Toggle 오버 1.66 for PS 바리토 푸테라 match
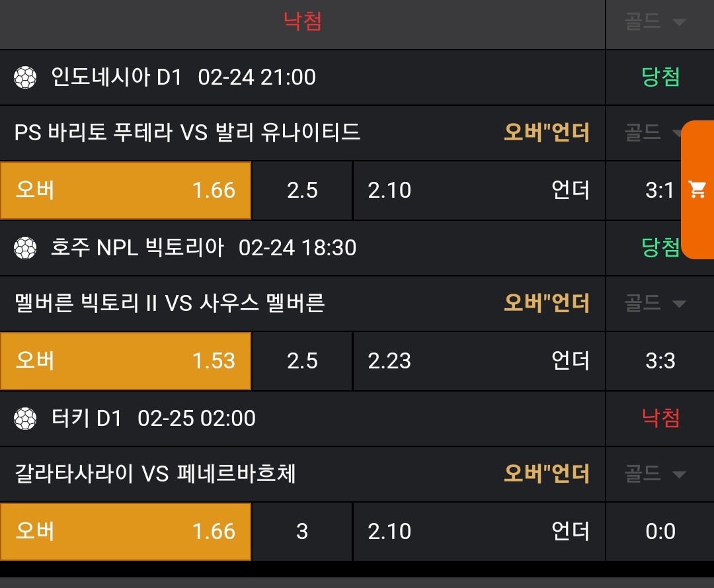The height and width of the screenshot is (588, 714). [x=126, y=190]
